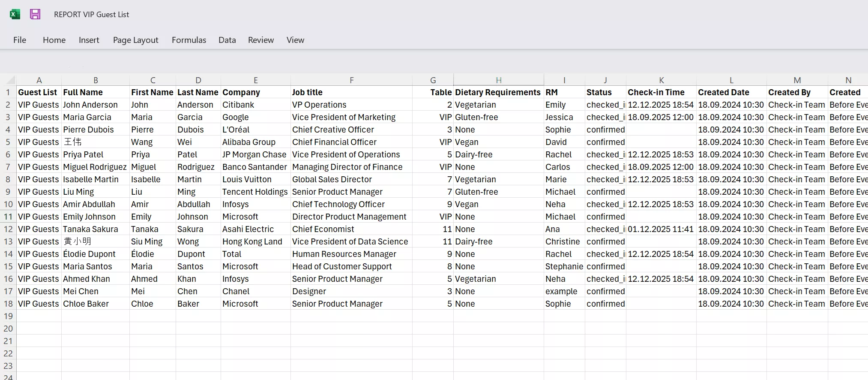Select row 11 header
This screenshot has width=868, height=380.
8,217
